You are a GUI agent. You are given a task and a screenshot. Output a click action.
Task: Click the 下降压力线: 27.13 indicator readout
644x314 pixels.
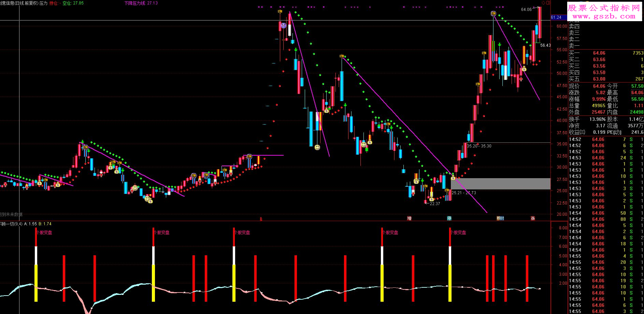(141, 3)
